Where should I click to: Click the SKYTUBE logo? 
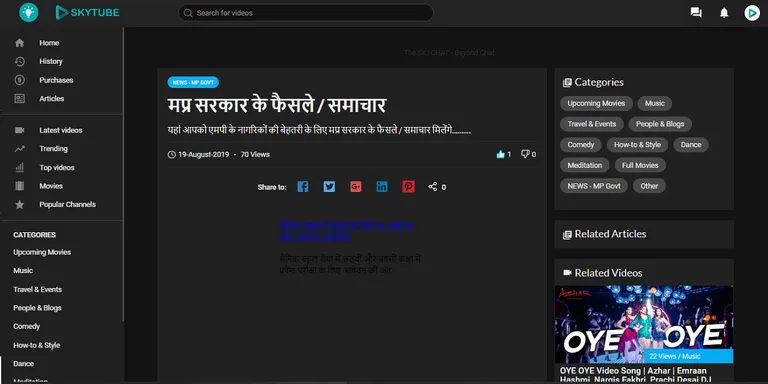[87, 13]
